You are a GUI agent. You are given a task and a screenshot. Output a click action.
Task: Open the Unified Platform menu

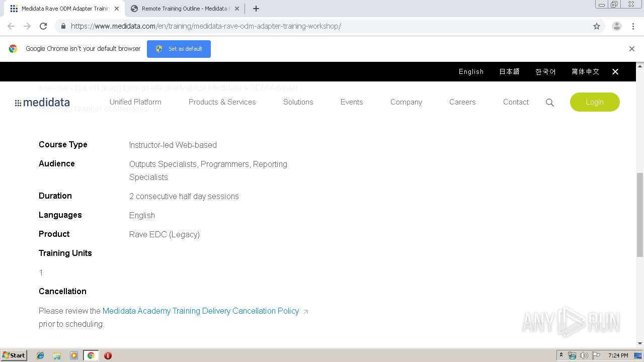(135, 102)
